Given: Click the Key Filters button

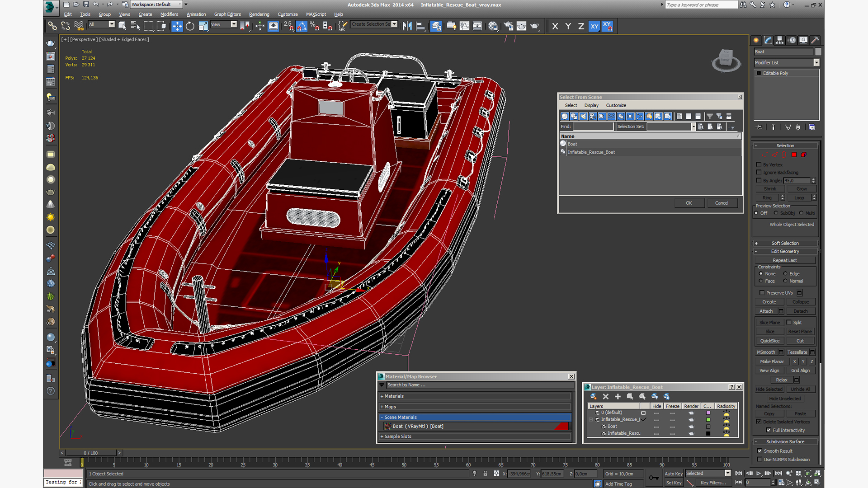Looking at the screenshot, I should [x=713, y=483].
